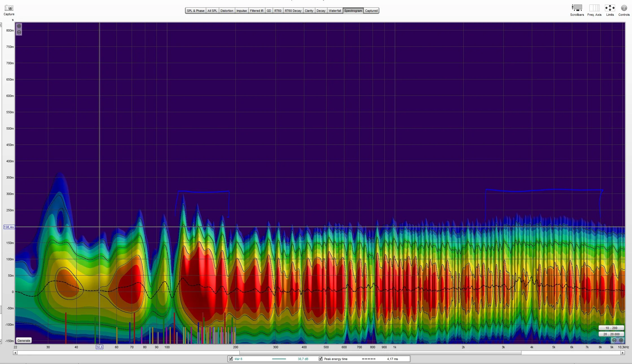Open the Freq. Axis icon
The image size is (632, 364).
tap(594, 8)
